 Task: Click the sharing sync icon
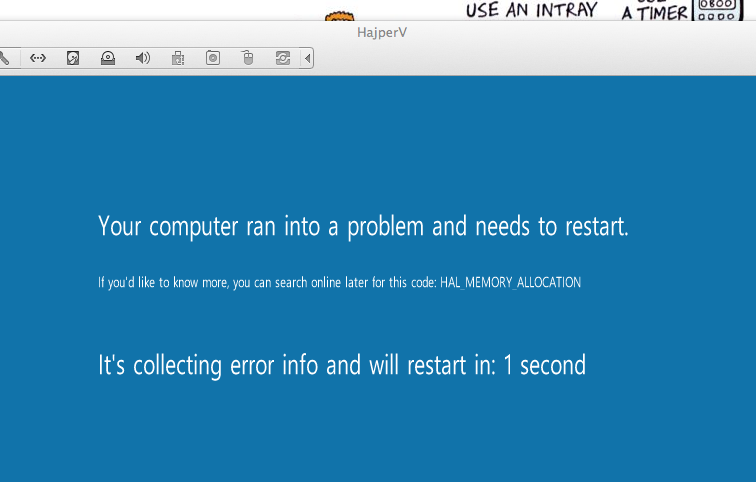coord(283,58)
